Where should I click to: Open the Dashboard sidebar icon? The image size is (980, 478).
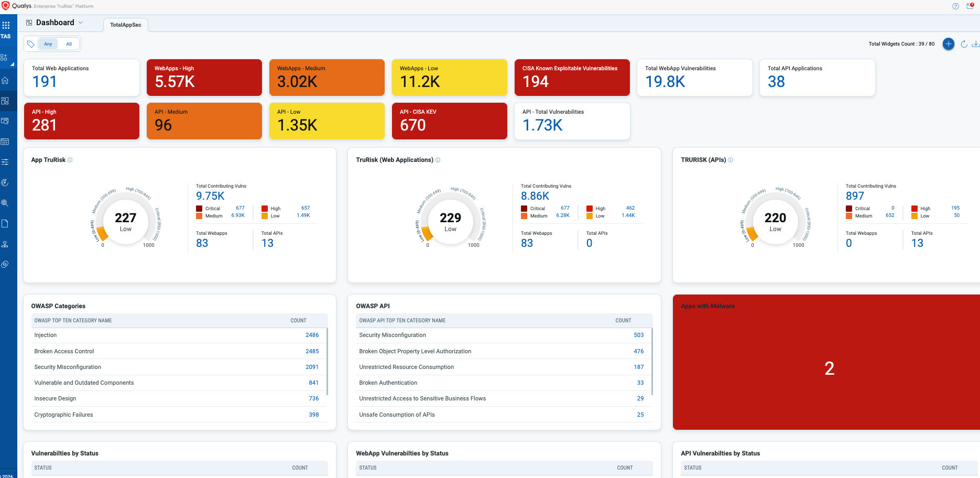pyautogui.click(x=5, y=101)
